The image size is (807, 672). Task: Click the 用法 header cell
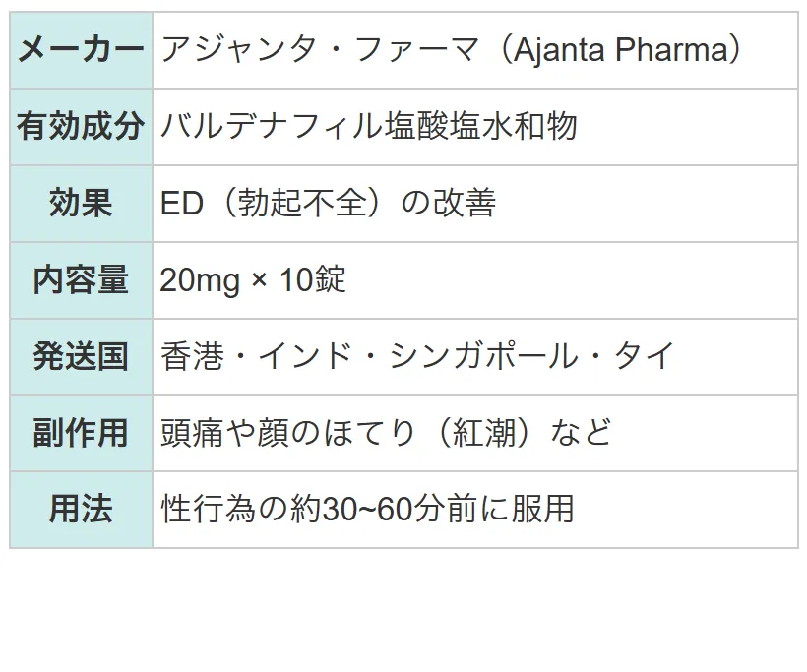tap(82, 510)
